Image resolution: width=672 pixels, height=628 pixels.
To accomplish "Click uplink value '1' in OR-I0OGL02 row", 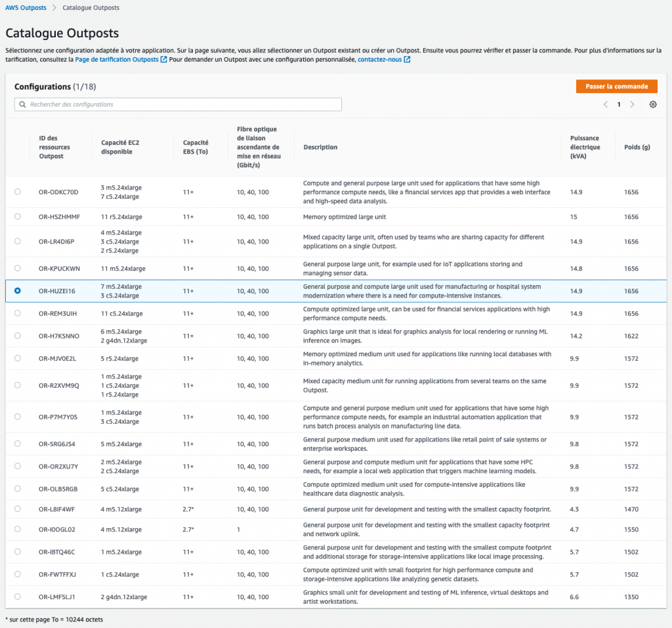I will pyautogui.click(x=239, y=530).
